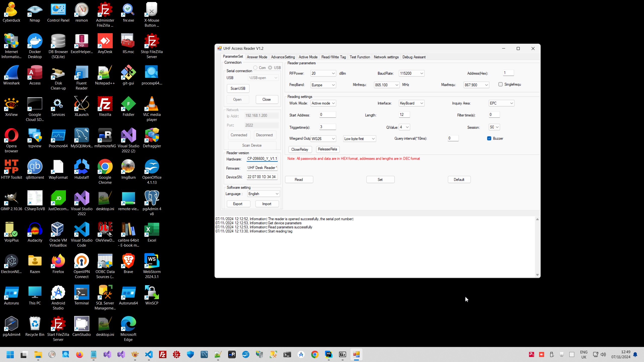Enable the Singlefrequ checkbox
This screenshot has height=362, width=644.
[x=500, y=84]
